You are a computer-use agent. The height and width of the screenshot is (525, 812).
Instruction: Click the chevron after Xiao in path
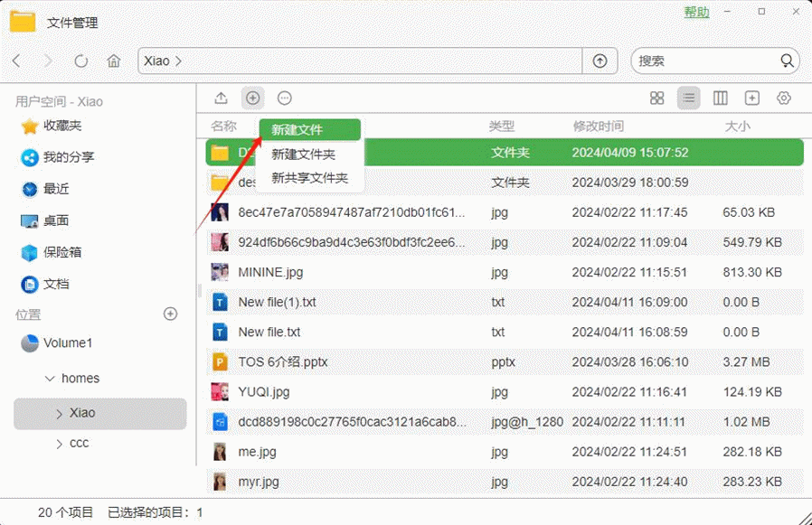pyautogui.click(x=178, y=61)
